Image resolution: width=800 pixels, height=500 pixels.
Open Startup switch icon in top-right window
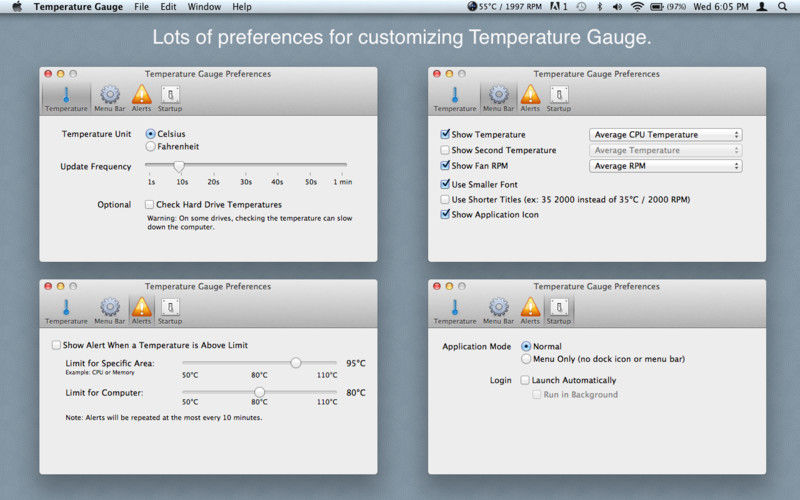pyautogui.click(x=559, y=95)
